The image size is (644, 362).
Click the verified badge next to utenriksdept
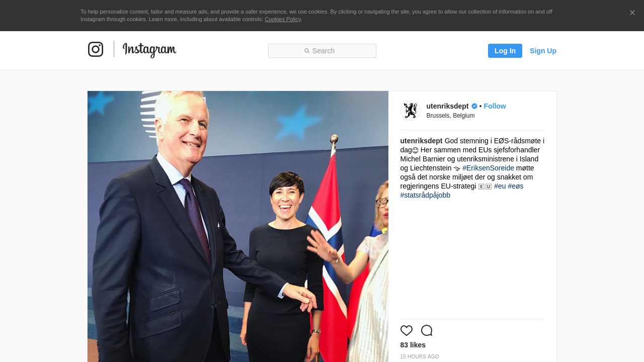pos(474,106)
